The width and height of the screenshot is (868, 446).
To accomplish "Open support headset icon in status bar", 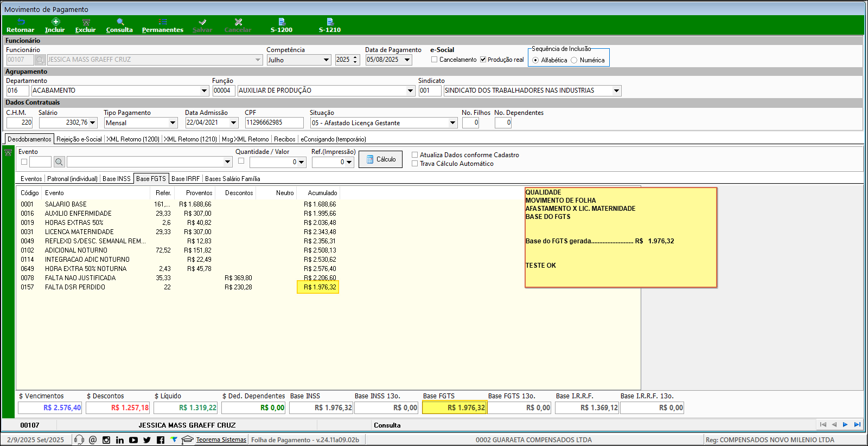I will [79, 439].
